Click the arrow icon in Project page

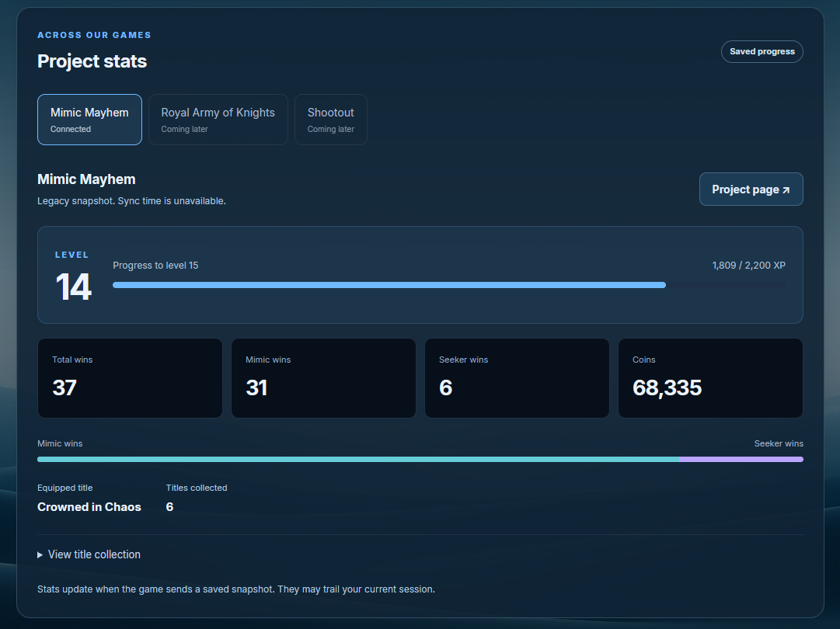[x=786, y=190]
